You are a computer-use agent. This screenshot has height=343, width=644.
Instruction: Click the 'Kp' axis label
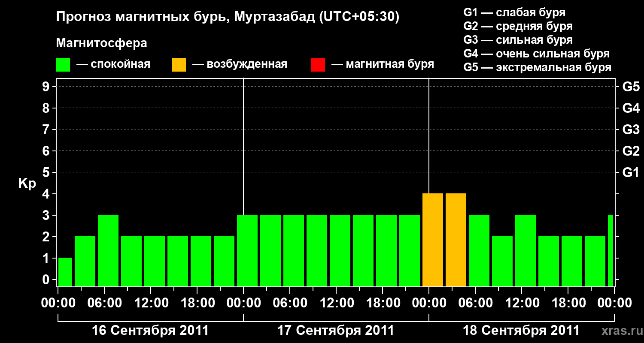[27, 183]
